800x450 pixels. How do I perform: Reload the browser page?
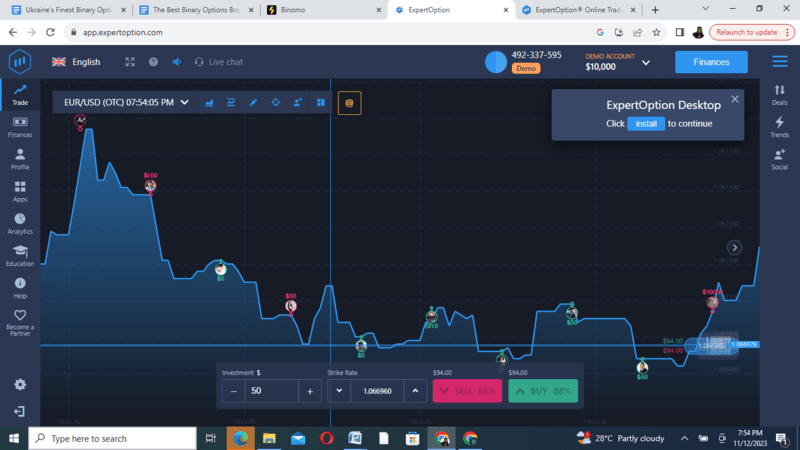point(50,32)
